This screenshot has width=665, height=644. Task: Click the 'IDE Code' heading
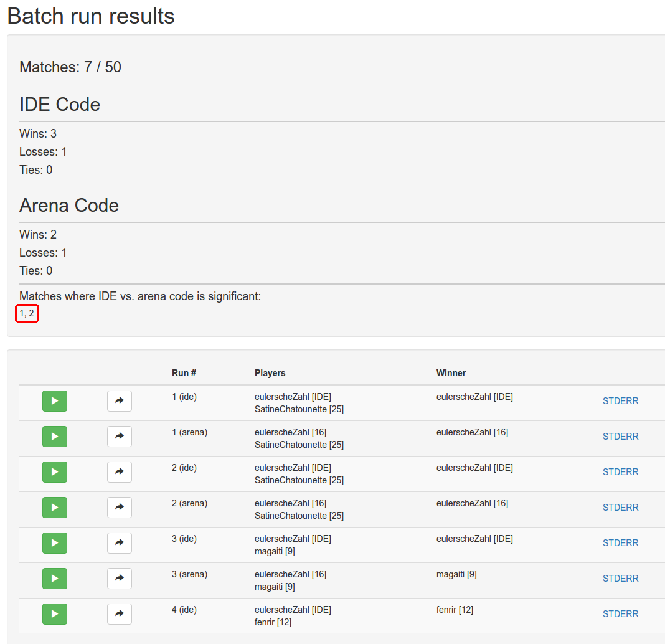coord(60,105)
